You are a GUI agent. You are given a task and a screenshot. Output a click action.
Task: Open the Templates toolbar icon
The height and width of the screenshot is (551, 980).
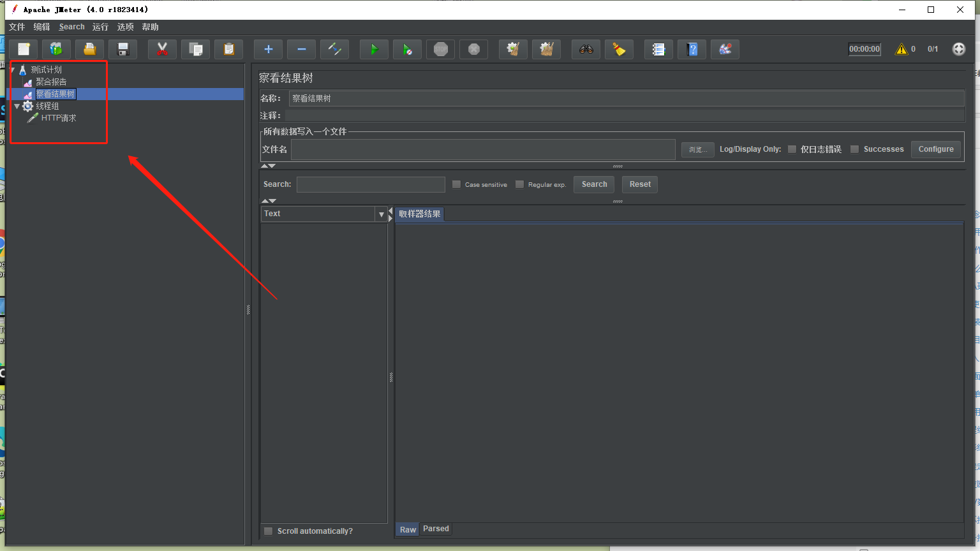57,49
